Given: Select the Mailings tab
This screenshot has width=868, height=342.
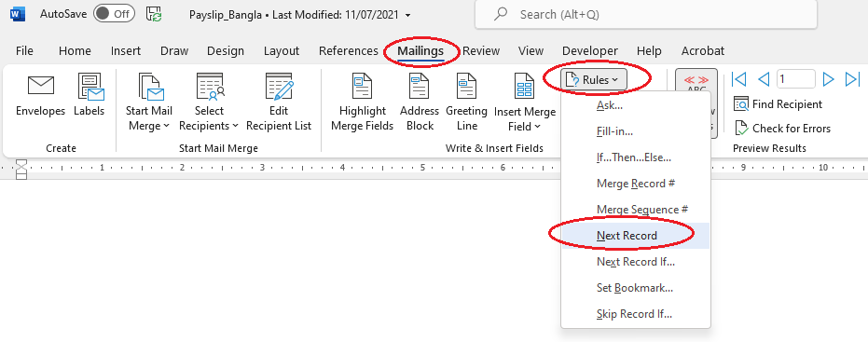Looking at the screenshot, I should [420, 51].
